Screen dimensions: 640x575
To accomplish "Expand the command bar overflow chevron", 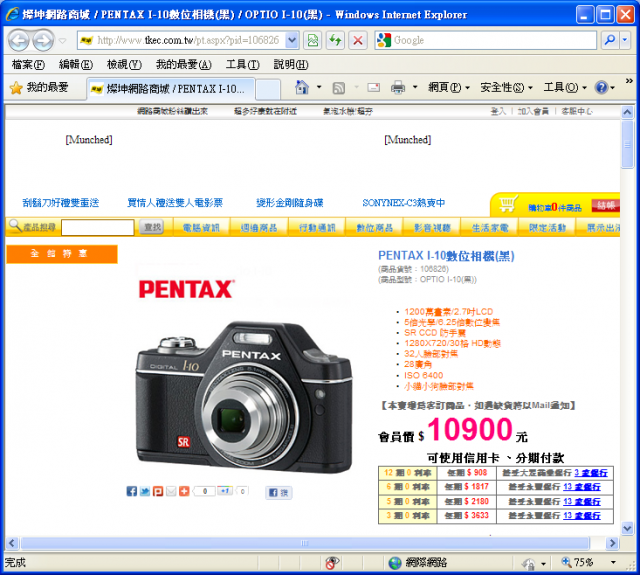I will point(629,81).
